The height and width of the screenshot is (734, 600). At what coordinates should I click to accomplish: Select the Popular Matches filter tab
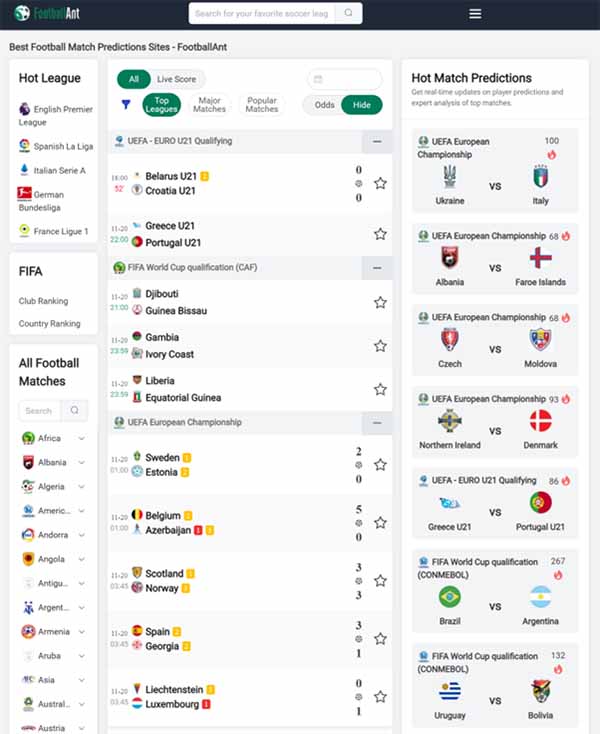point(262,104)
